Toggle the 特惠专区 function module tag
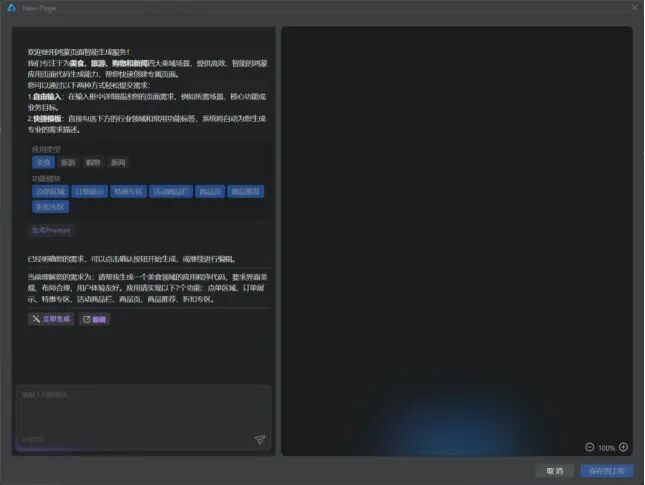Image resolution: width=645 pixels, height=485 pixels. click(x=128, y=192)
